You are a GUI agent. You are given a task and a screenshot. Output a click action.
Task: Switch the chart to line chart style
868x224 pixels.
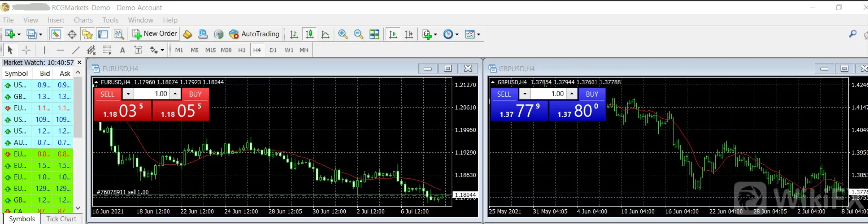coord(325,34)
